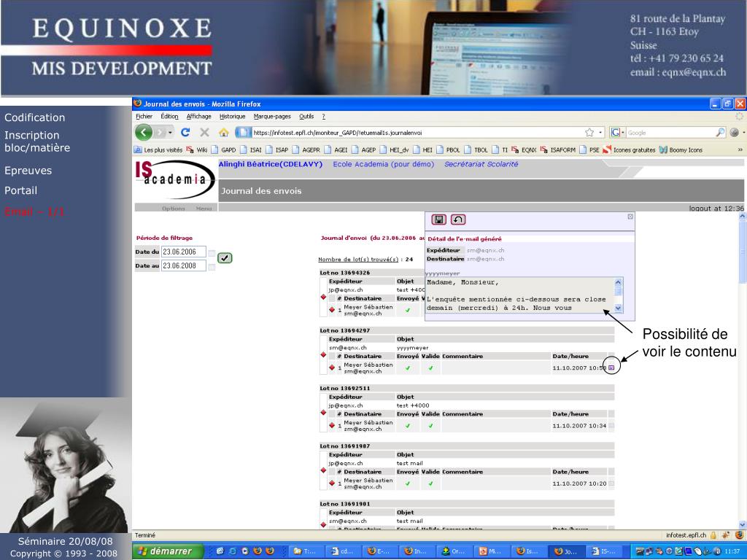Reload the page with the blue refresh icon
Viewport: 747px width, 560px height.
point(185,133)
